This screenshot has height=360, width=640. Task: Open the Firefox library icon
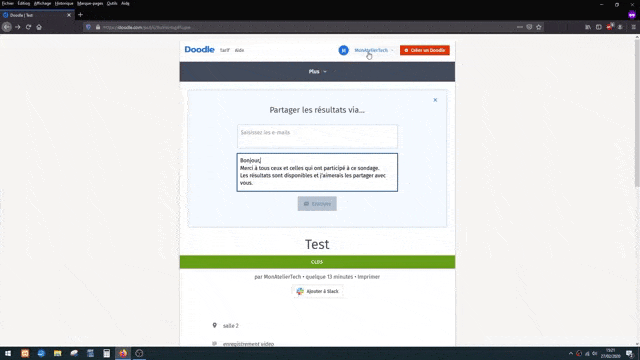click(588, 27)
